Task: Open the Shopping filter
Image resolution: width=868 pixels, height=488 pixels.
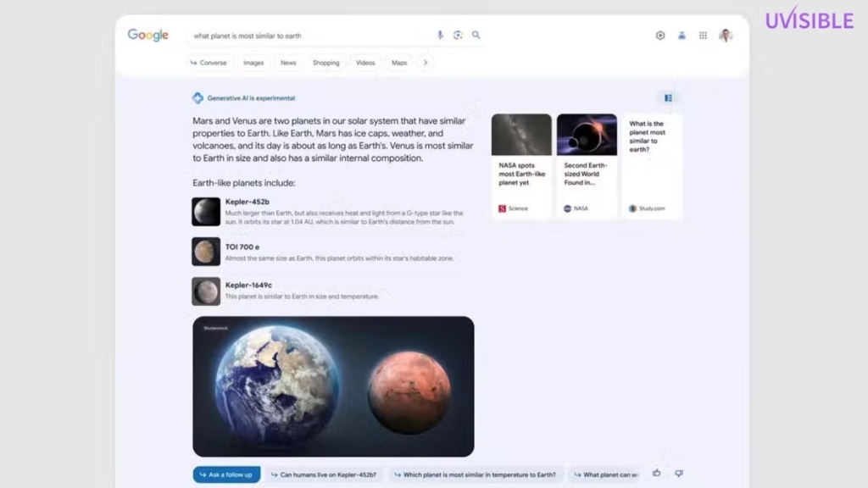Action: pos(326,63)
